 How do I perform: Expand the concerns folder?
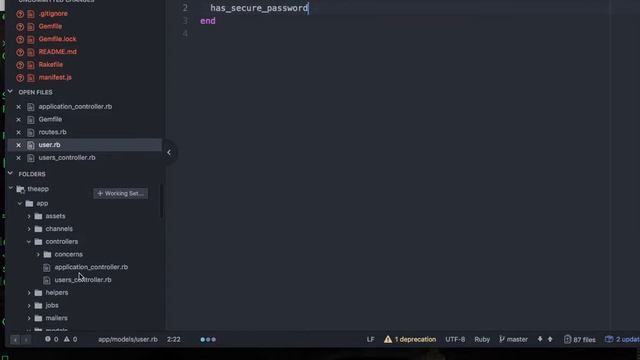tap(38, 254)
